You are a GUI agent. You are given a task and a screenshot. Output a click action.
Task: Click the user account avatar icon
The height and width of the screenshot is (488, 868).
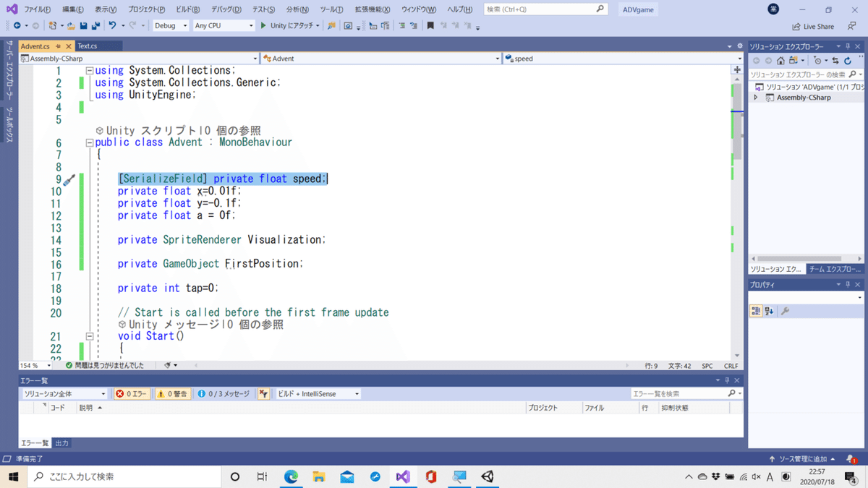(x=773, y=9)
